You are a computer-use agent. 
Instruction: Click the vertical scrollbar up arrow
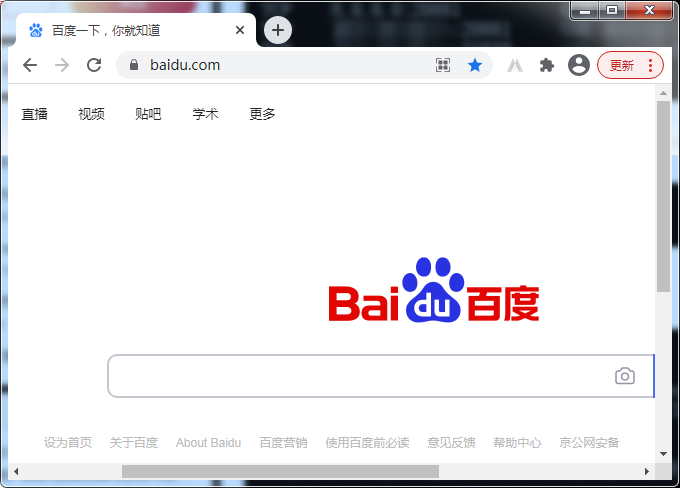coord(663,93)
